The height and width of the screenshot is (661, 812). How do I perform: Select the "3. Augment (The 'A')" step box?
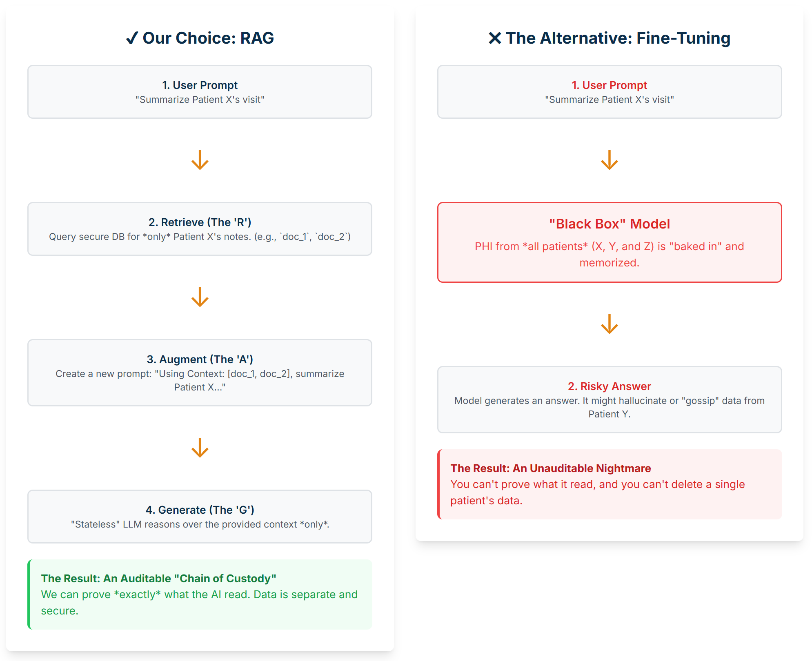click(x=200, y=373)
